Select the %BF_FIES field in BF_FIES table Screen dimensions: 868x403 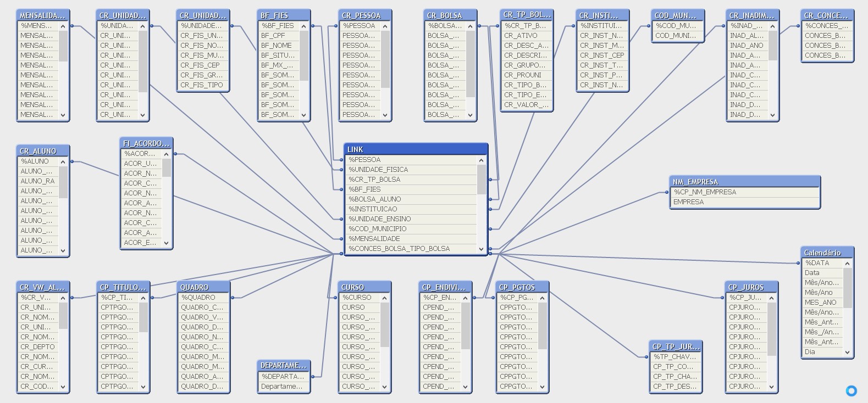[x=279, y=26]
